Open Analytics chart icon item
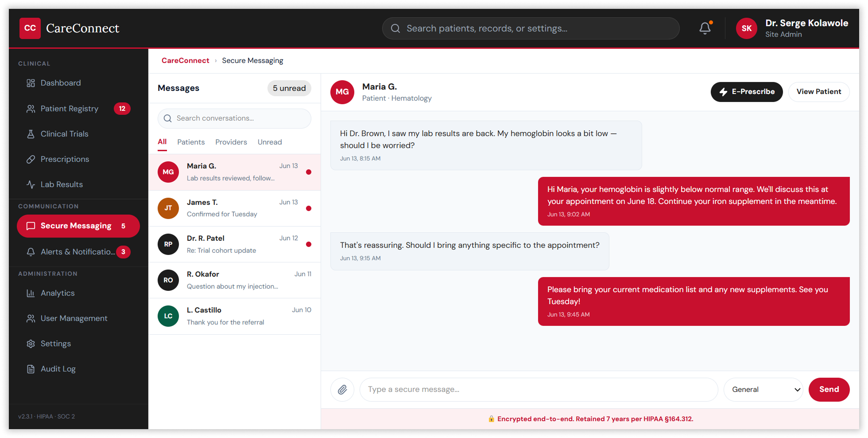The image size is (868, 438). [58, 293]
